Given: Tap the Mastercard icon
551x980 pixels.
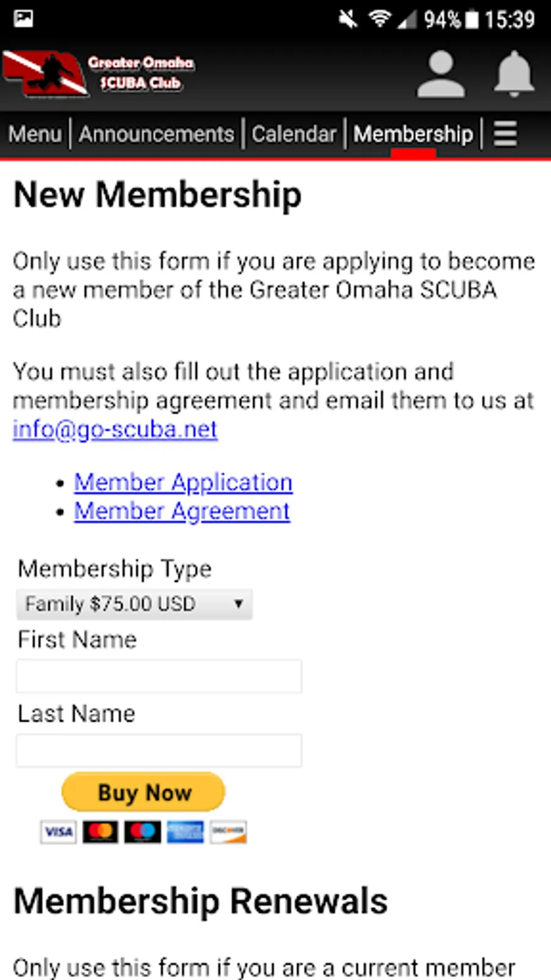Looking at the screenshot, I should pyautogui.click(x=100, y=832).
